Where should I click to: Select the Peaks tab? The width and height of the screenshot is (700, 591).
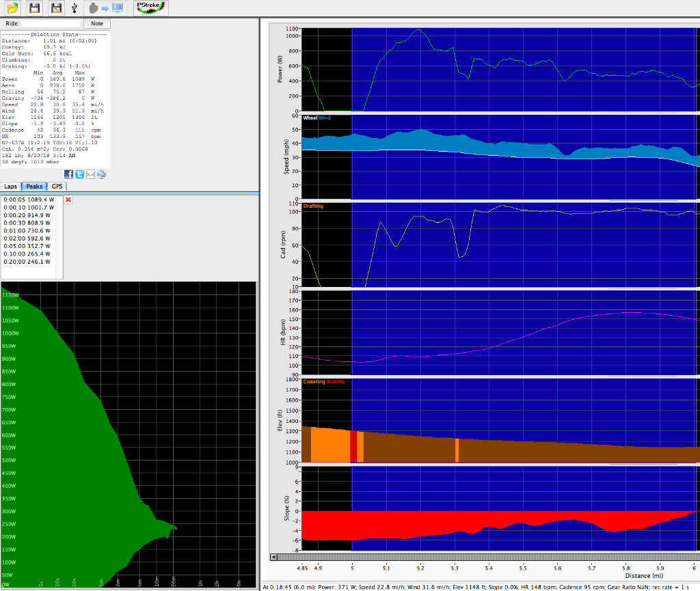tap(34, 186)
